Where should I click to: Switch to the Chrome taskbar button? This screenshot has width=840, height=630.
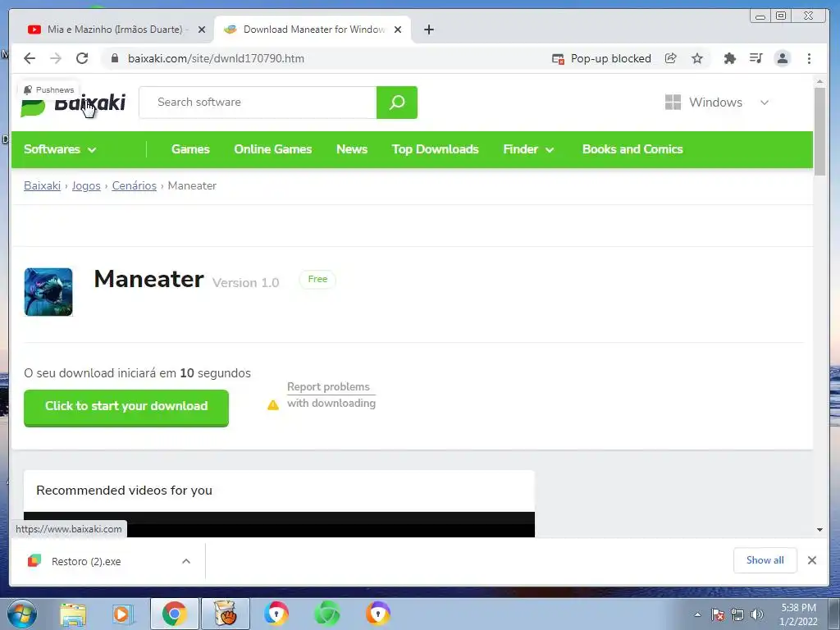click(x=175, y=614)
